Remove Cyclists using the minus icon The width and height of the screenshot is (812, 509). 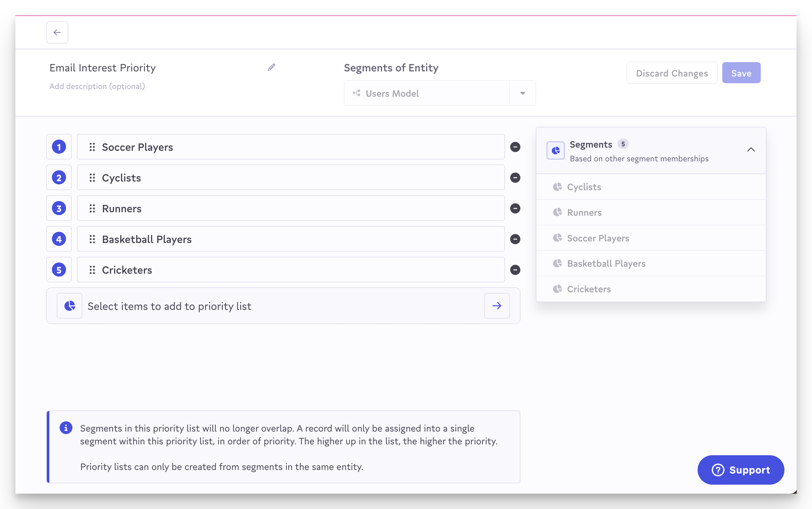(x=515, y=177)
